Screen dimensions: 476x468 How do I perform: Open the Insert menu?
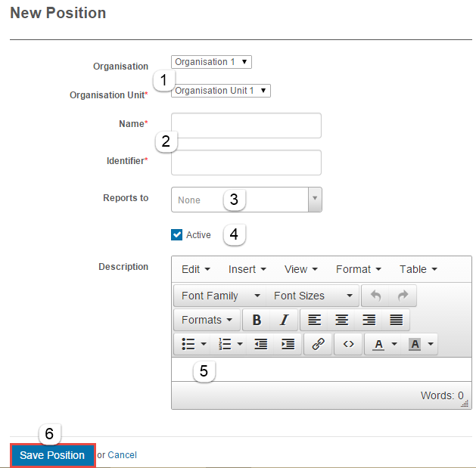pos(247,269)
